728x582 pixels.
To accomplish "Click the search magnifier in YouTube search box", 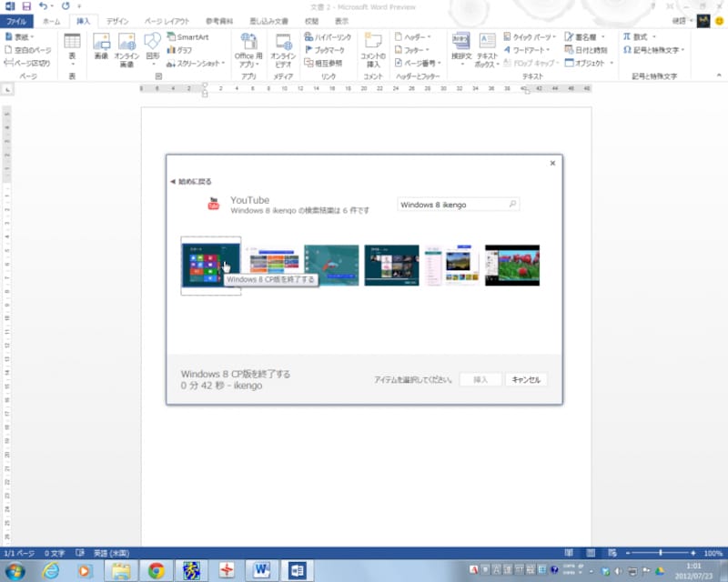I will coord(513,205).
